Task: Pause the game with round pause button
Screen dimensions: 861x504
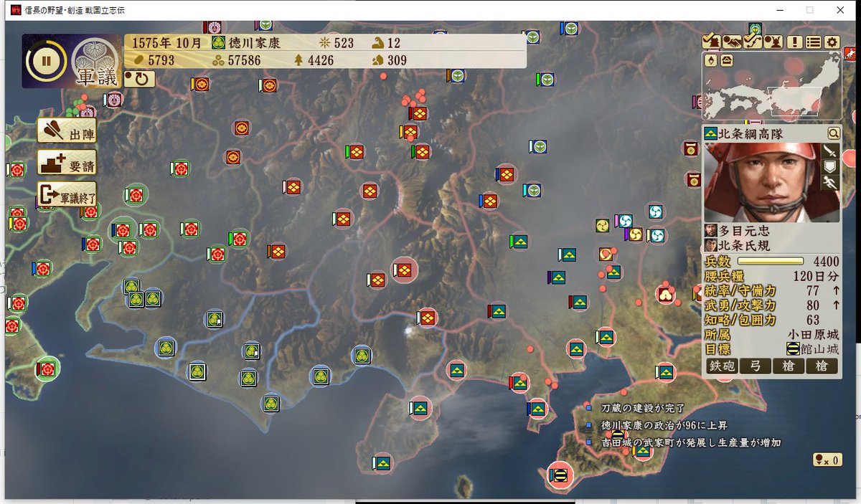Action: coord(47,61)
